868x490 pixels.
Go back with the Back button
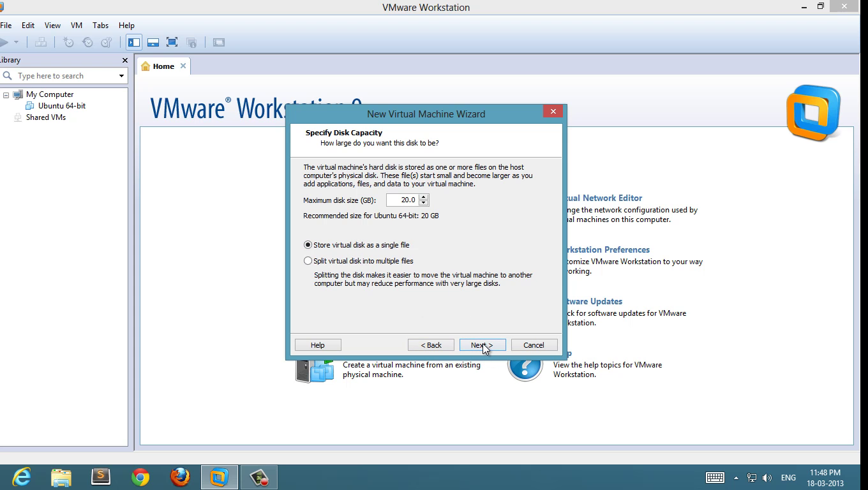pyautogui.click(x=431, y=345)
